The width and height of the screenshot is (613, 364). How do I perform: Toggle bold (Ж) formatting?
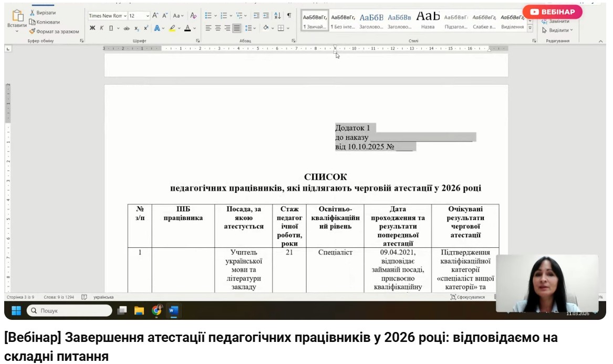[92, 28]
